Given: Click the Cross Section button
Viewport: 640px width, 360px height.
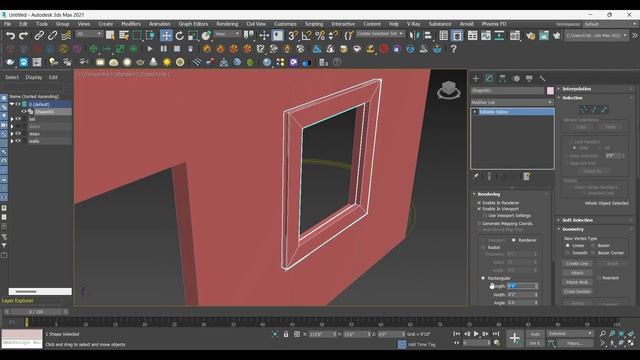Looking at the screenshot, I should pyautogui.click(x=577, y=291).
